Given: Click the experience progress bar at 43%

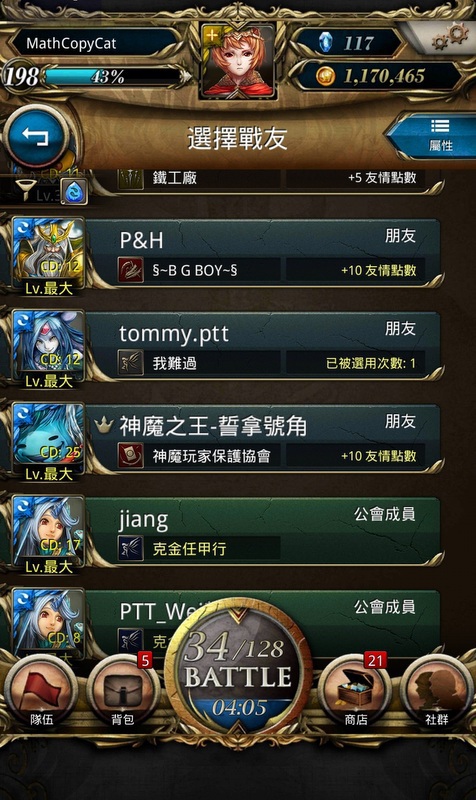Looking at the screenshot, I should [113, 77].
